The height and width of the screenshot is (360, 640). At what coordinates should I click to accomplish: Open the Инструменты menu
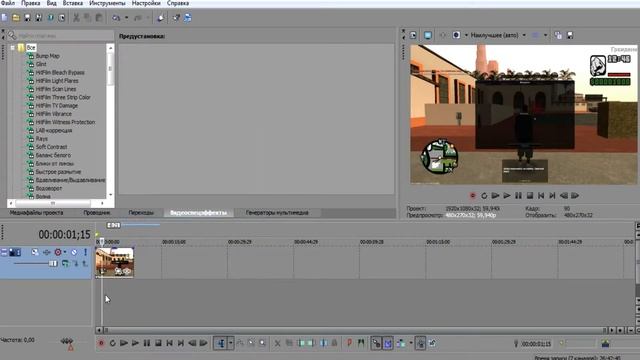point(107,3)
